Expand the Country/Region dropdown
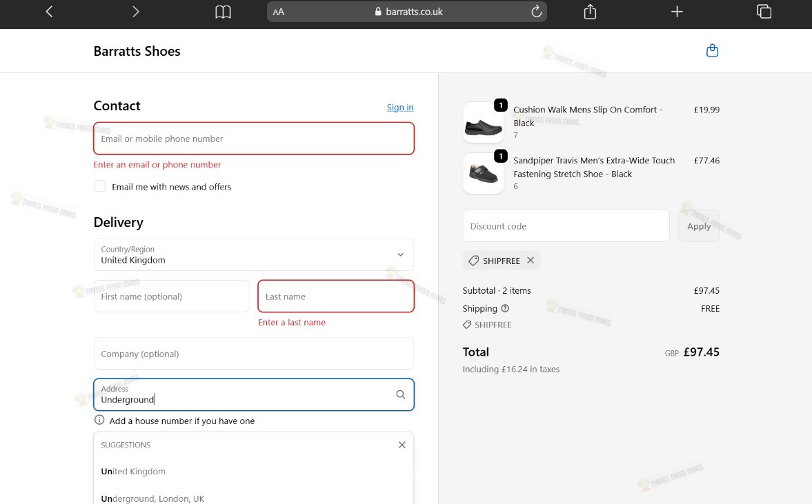This screenshot has height=504, width=812. point(254,254)
